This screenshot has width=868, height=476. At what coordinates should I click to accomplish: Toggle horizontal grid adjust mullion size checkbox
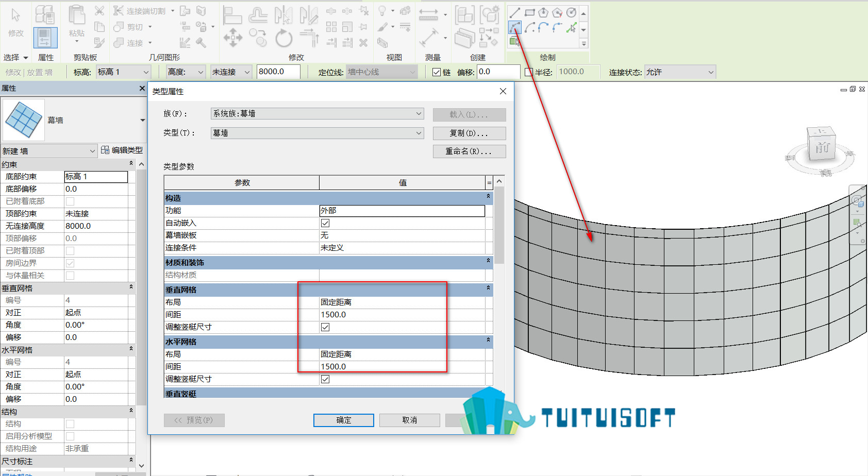325,379
